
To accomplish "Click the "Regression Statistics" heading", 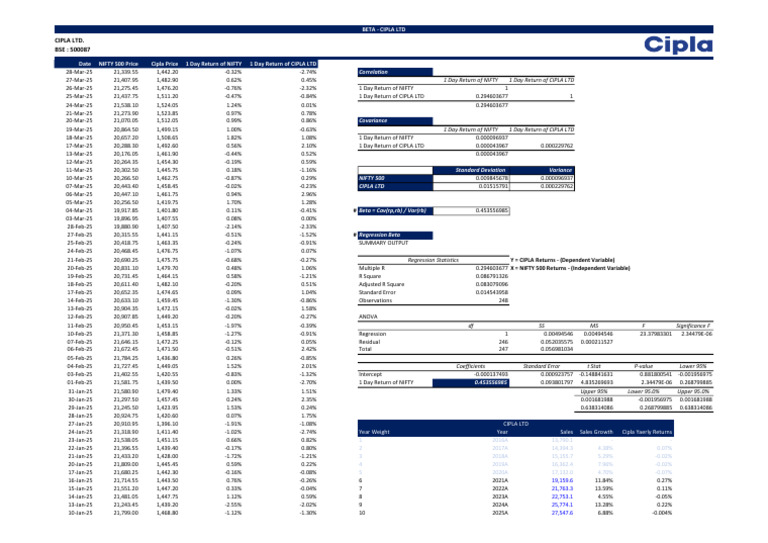I will click(x=433, y=260).
